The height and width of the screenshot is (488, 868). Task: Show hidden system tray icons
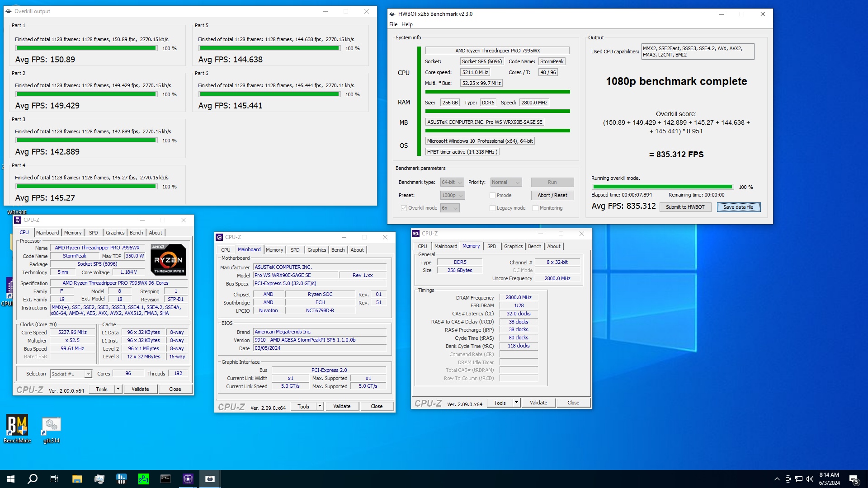[x=777, y=479]
